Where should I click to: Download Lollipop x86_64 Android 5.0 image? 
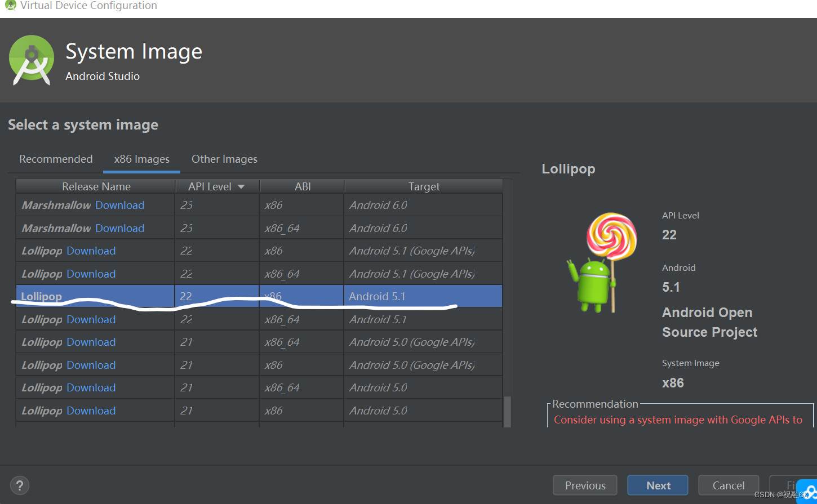point(91,388)
